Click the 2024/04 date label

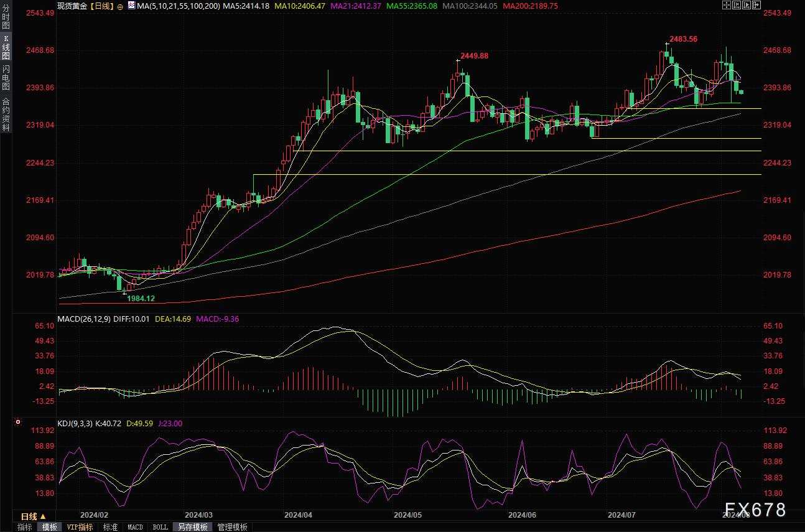pyautogui.click(x=298, y=515)
